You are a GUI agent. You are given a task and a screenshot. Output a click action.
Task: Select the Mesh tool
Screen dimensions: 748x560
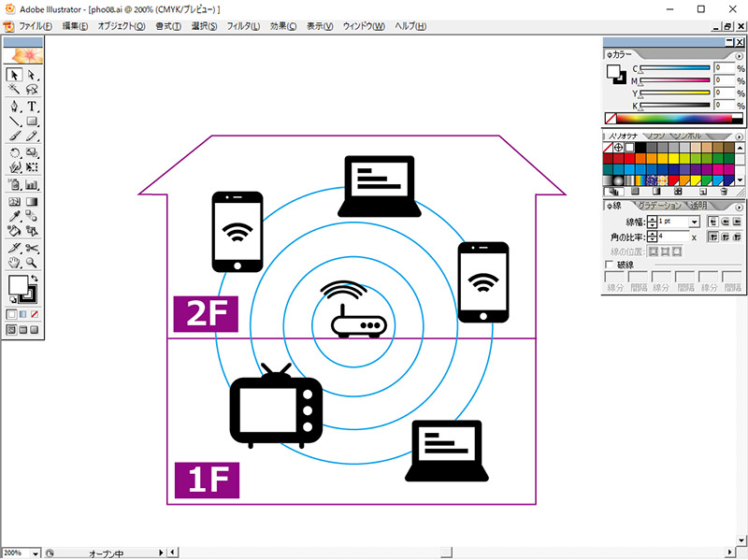(14, 201)
